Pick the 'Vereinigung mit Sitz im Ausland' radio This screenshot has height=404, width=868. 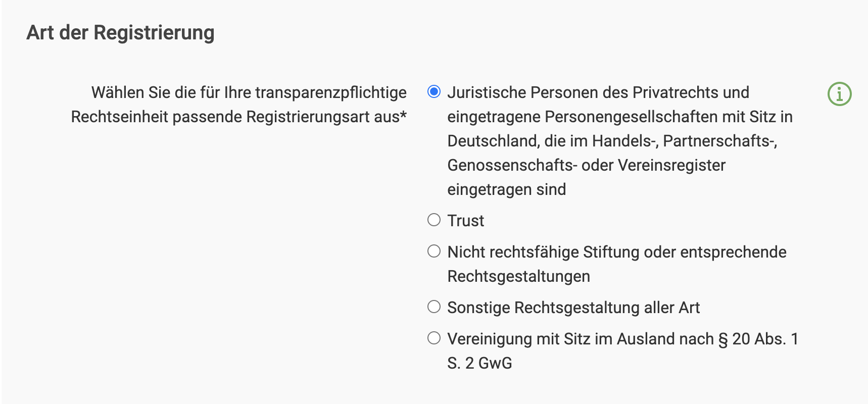coord(434,338)
